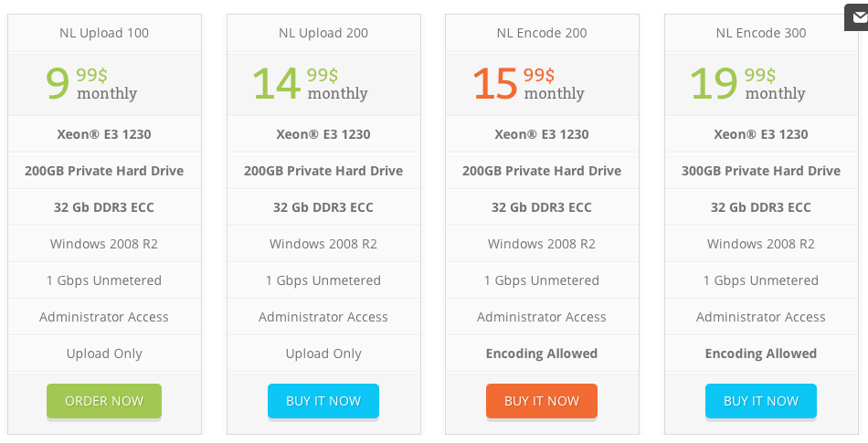This screenshot has width=868, height=443.
Task: Click BUY IT NOW for NL Encode 300
Action: (760, 401)
